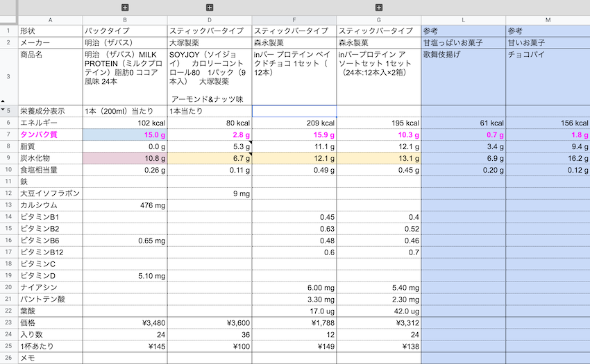Select the ¥145 per-unit cell
The image size is (590, 364).
point(125,347)
